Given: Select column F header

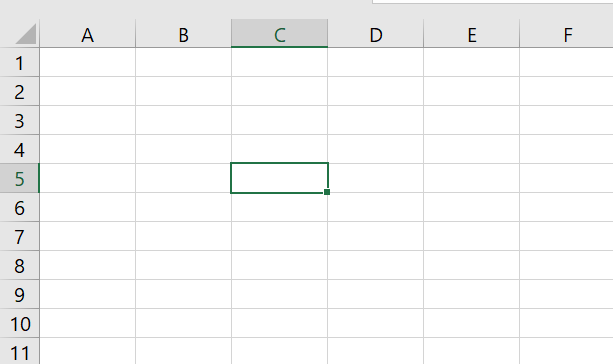Looking at the screenshot, I should (x=566, y=34).
